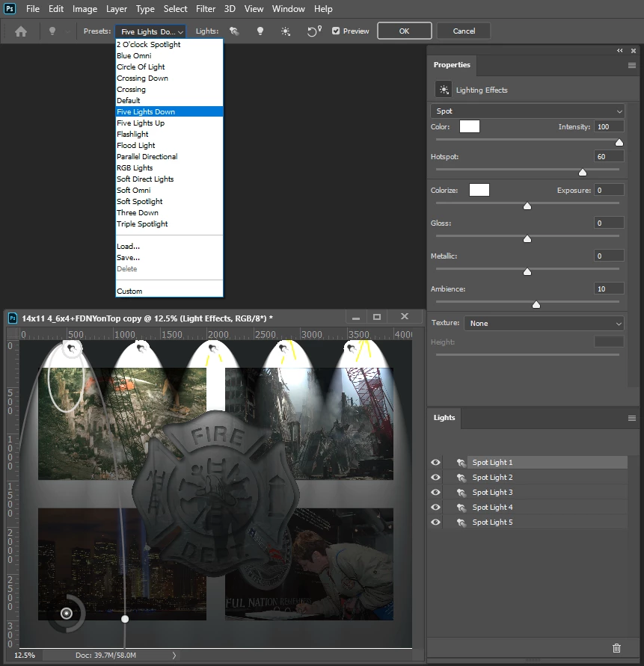644x666 pixels.
Task: Click the light bulb tool preset icon
Action: pyautogui.click(x=52, y=31)
